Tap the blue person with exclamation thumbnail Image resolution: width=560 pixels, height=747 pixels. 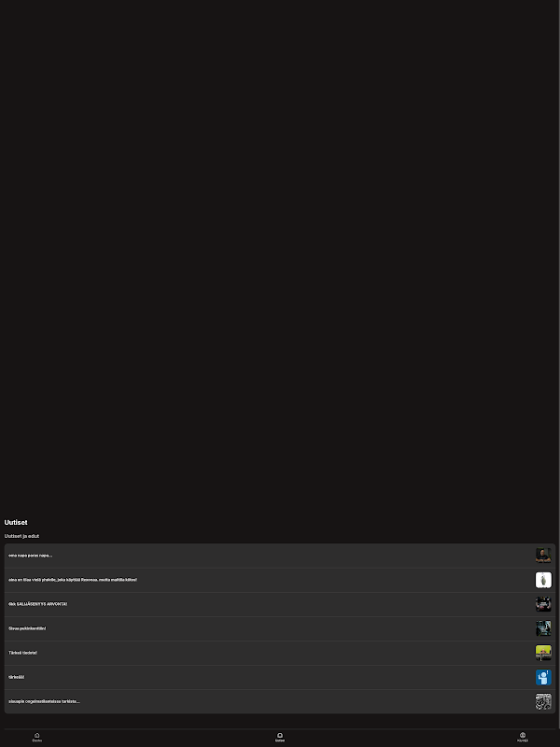tap(543, 677)
